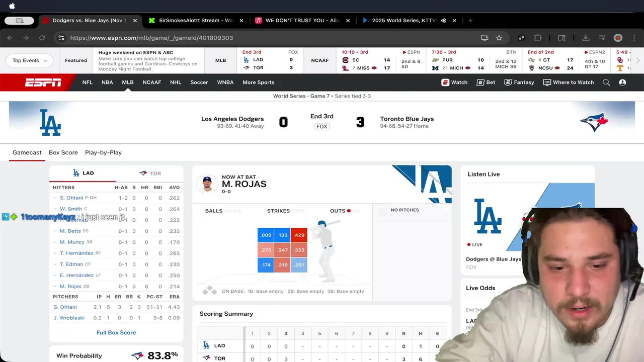Open the NFL navigation menu item
This screenshot has width=644, height=362.
(88, 82)
